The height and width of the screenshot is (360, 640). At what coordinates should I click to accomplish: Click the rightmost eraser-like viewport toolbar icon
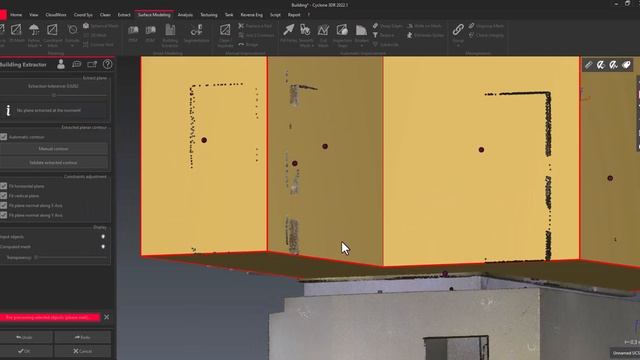point(627,65)
